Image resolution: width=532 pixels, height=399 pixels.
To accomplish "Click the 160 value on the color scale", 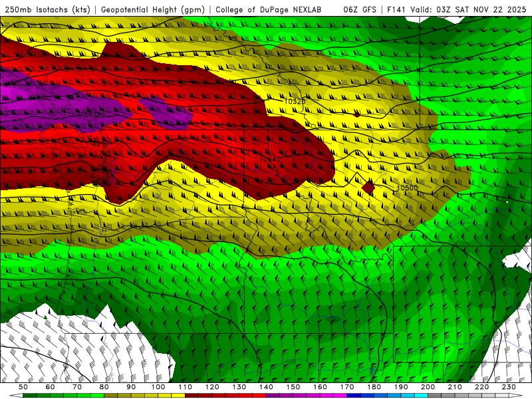I will [320, 387].
